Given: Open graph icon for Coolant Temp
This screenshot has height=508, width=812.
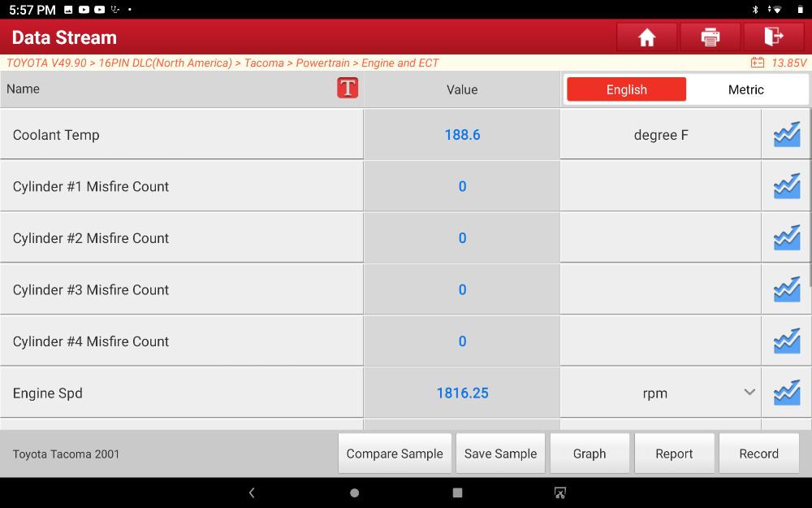Looking at the screenshot, I should pyautogui.click(x=787, y=135).
